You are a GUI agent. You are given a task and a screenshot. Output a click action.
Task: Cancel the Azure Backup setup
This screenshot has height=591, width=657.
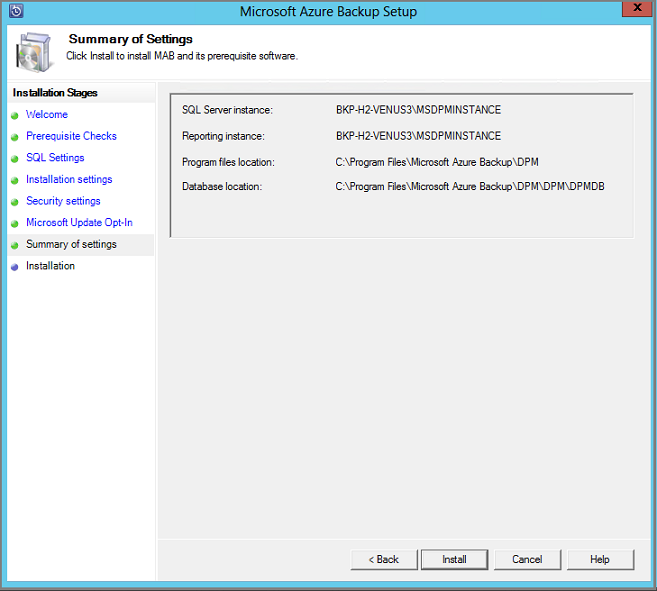527,560
